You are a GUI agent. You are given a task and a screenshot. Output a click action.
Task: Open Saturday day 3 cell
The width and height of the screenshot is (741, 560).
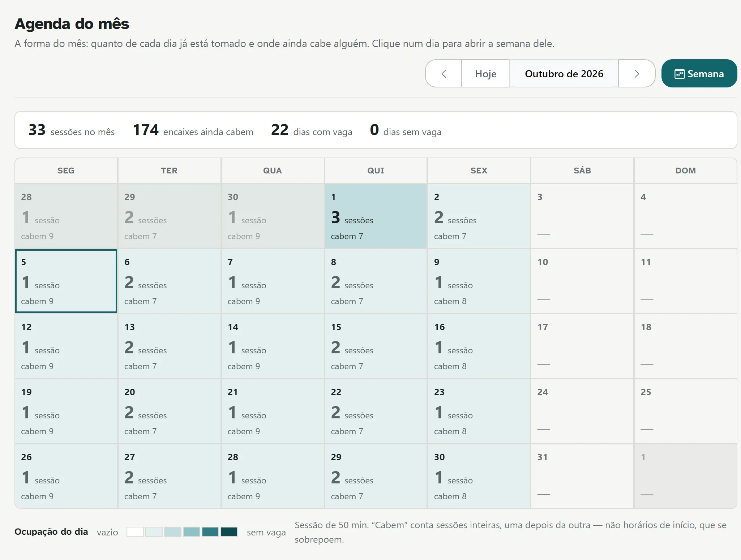coord(582,216)
